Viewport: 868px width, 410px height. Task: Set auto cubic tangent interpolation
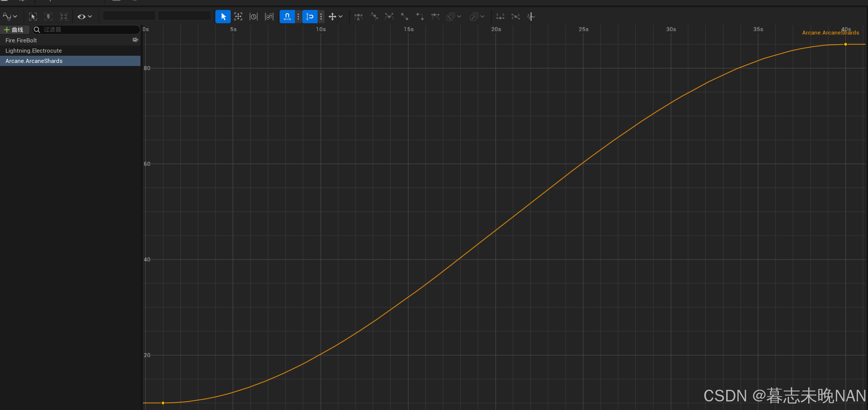[358, 16]
